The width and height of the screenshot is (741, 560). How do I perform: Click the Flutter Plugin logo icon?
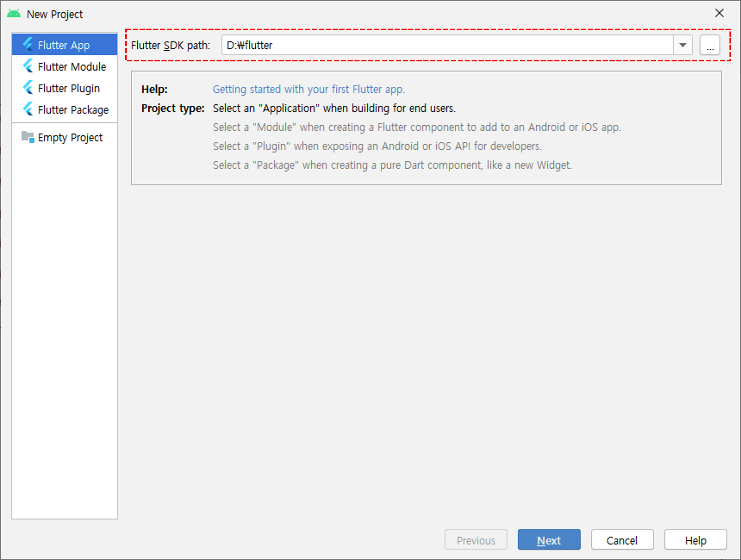[28, 88]
